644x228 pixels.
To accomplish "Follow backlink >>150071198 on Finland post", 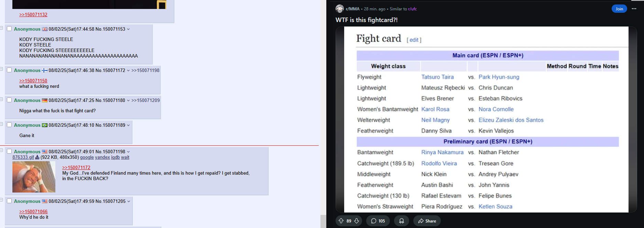I will (145, 70).
